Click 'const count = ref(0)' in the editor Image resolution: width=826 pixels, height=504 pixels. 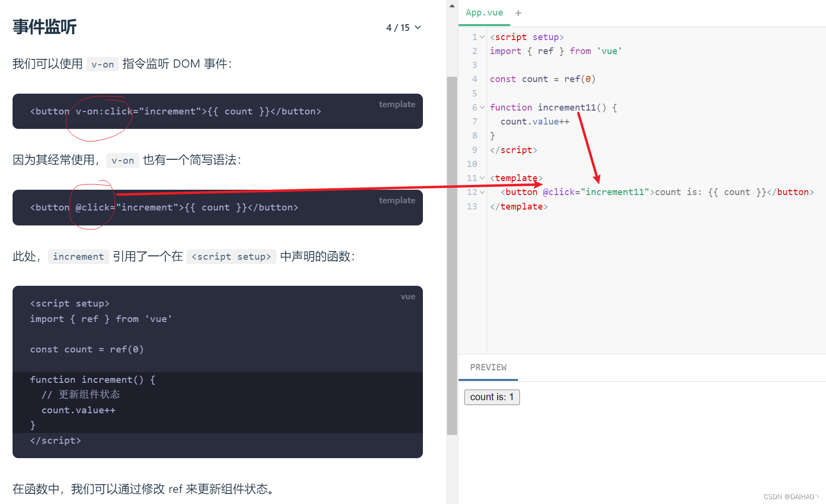pyautogui.click(x=543, y=79)
